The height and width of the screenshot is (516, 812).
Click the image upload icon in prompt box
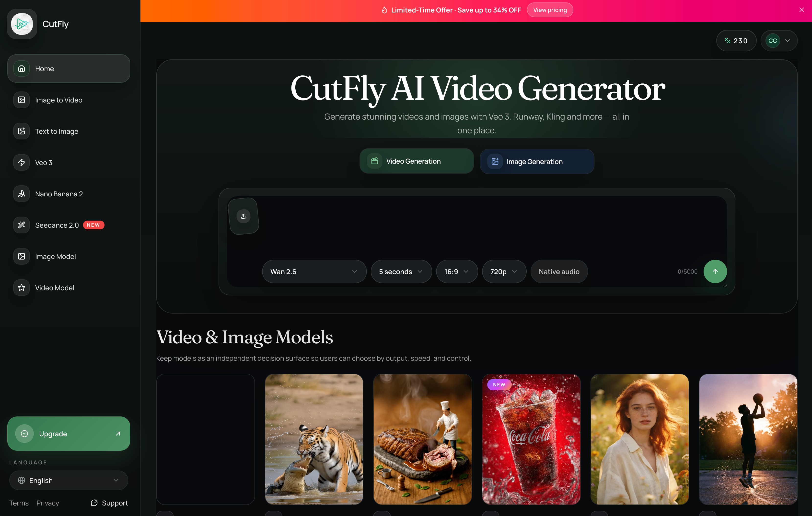244,216
